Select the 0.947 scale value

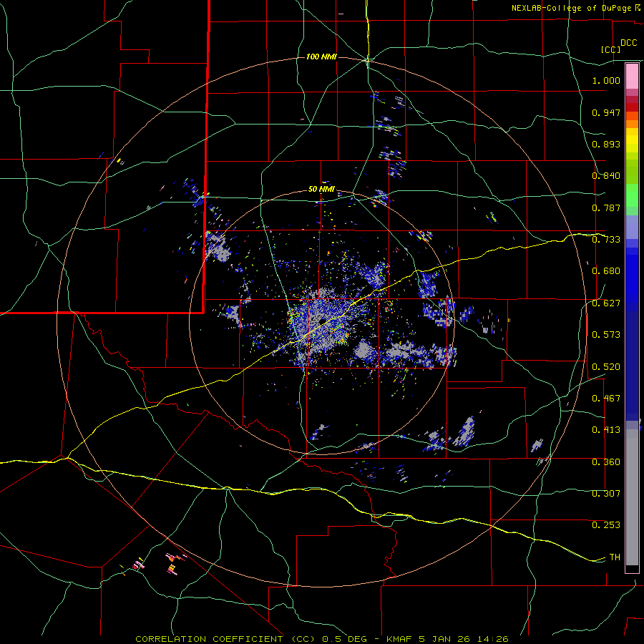coord(606,112)
